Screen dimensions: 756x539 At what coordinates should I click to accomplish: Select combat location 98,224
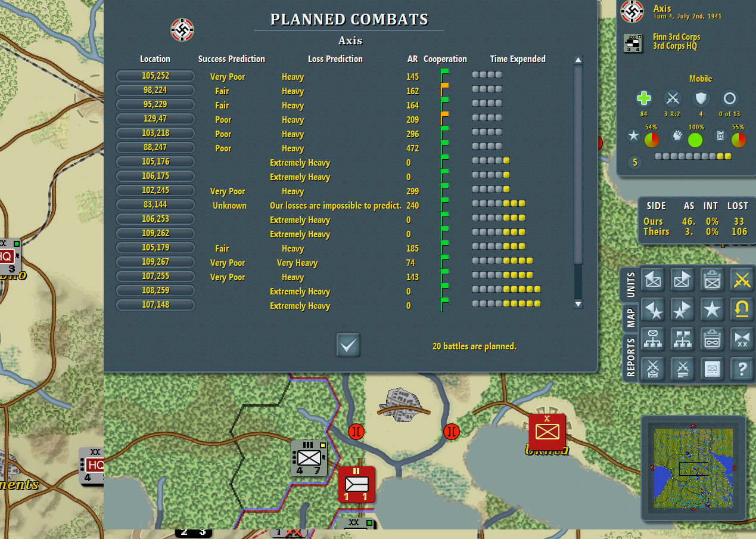(x=155, y=91)
